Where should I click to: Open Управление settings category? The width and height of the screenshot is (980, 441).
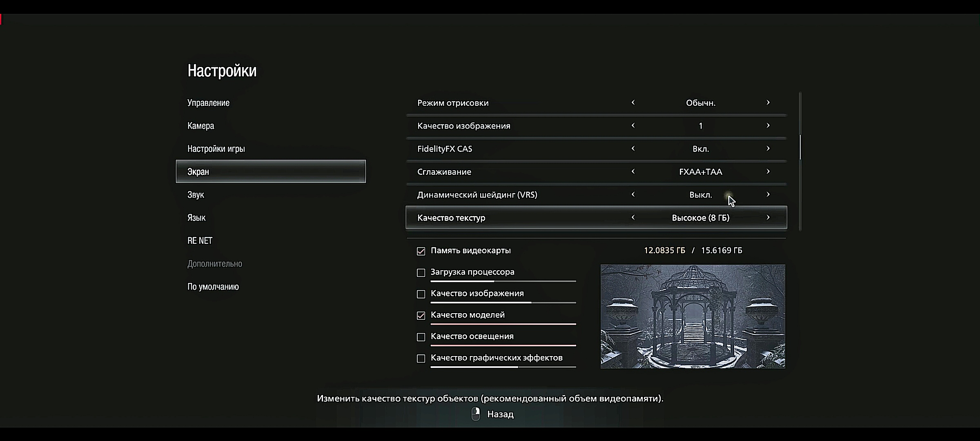pos(208,103)
